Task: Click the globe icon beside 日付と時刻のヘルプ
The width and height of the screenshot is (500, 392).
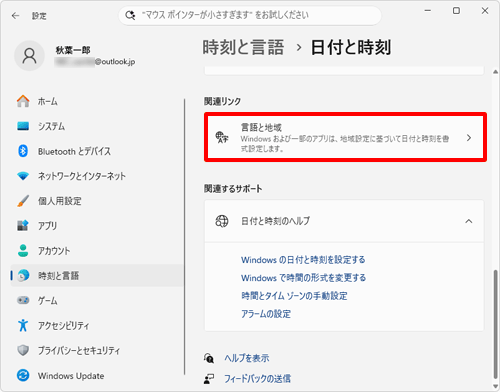Action: 222,221
